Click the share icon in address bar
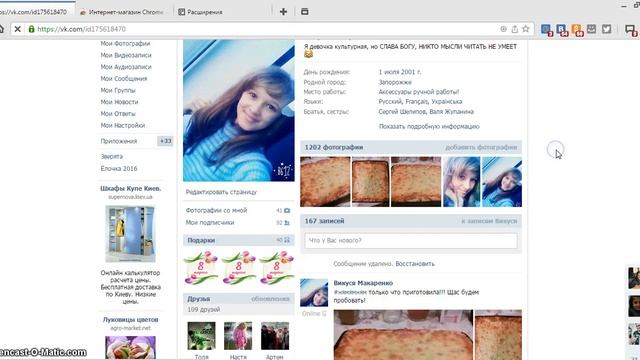 tap(515, 29)
